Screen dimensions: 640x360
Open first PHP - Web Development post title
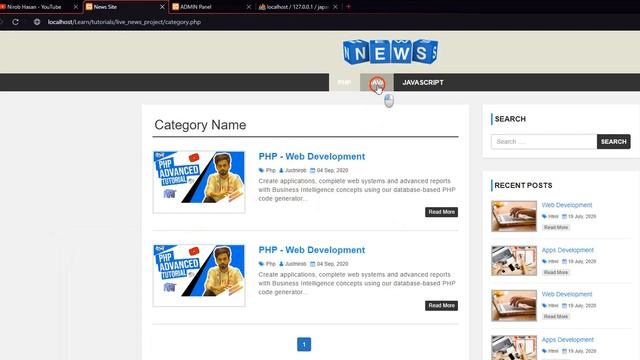click(x=312, y=156)
